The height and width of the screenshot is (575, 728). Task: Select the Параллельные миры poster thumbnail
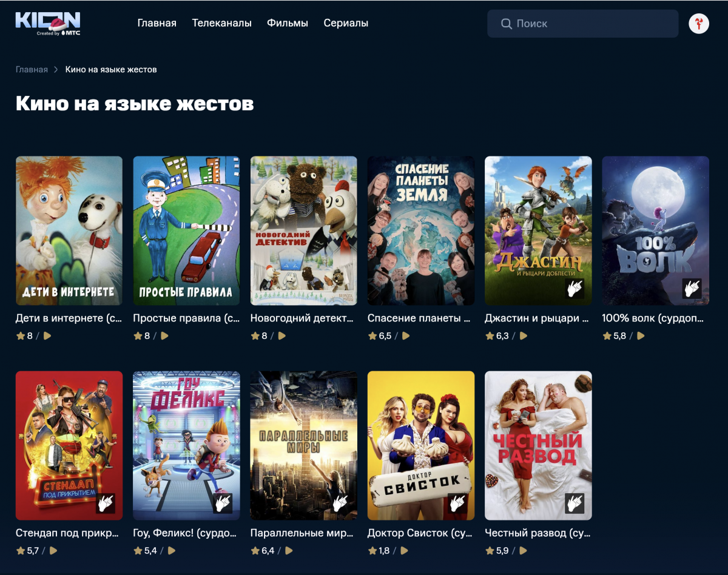(x=303, y=445)
